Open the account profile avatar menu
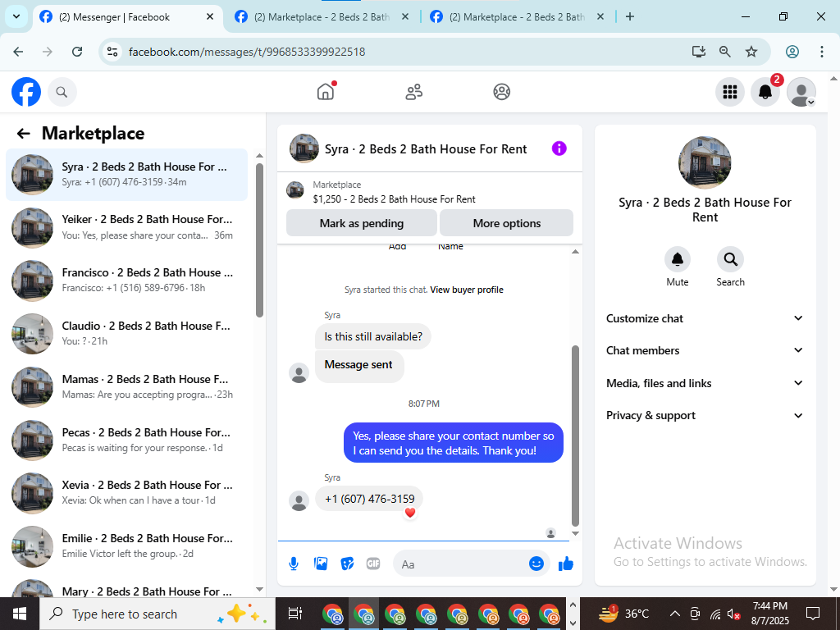The image size is (840, 630). 801,92
